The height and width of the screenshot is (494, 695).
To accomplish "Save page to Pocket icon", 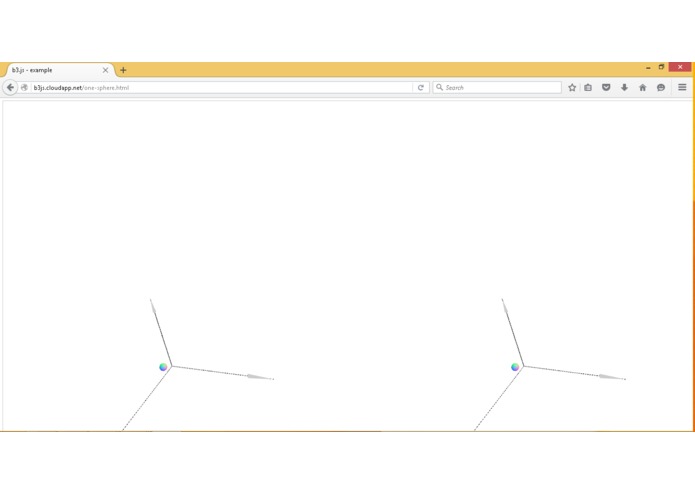I will point(606,87).
